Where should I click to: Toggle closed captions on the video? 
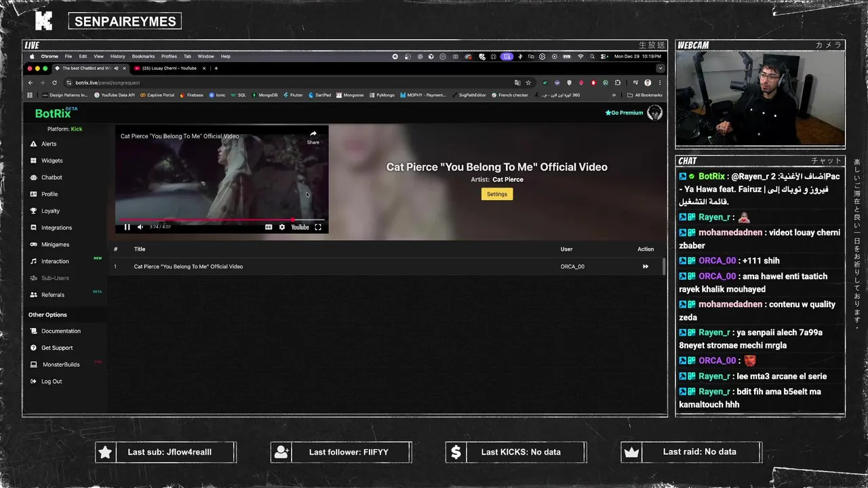tap(269, 227)
